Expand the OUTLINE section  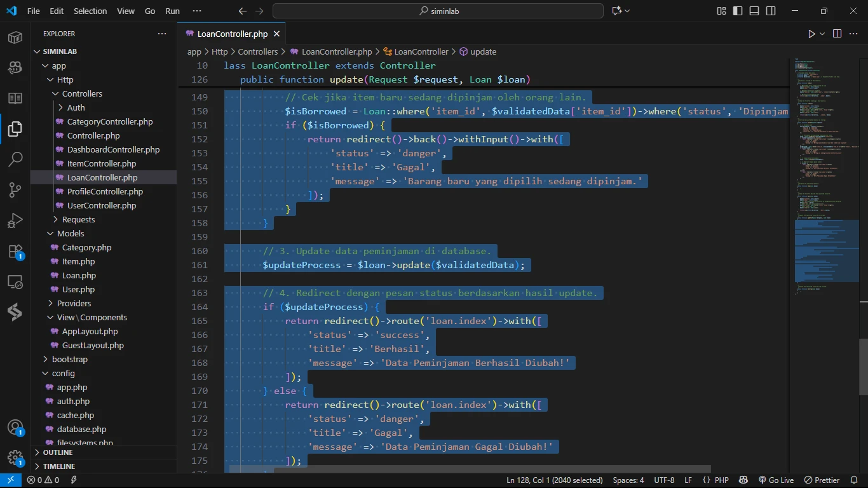tap(58, 452)
